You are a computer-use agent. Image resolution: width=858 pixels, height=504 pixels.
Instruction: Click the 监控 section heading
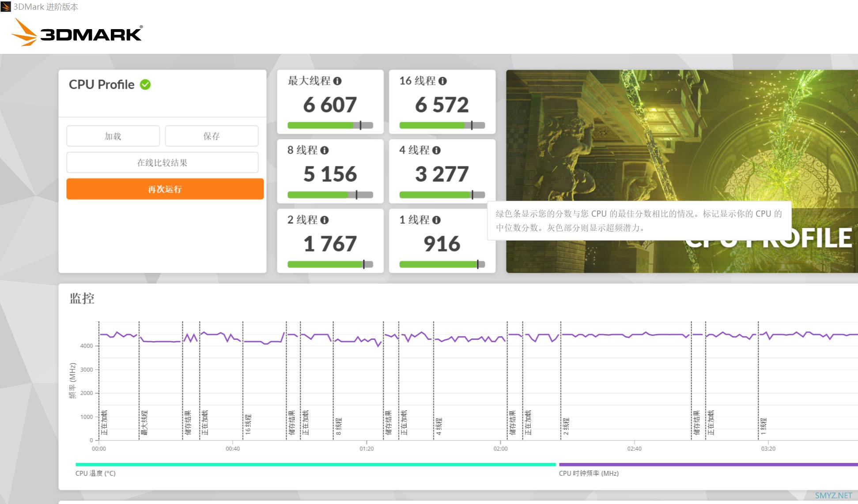tap(82, 299)
